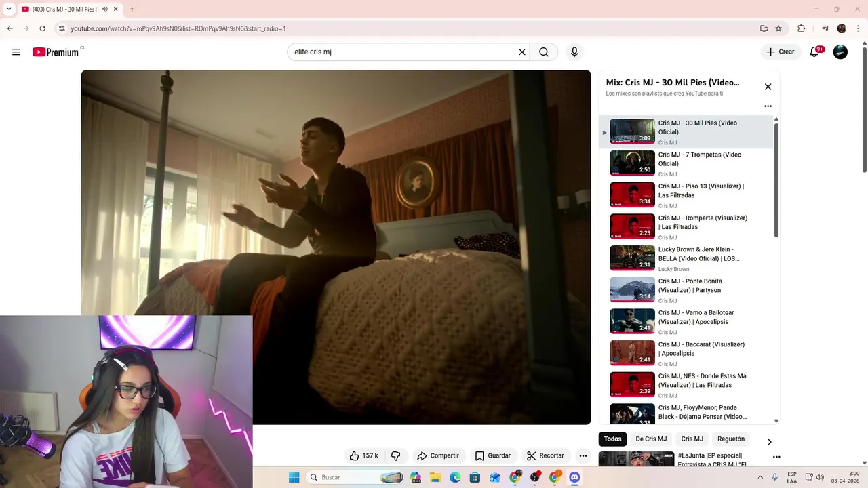Clip the video with Recortar
The width and height of the screenshot is (868, 488).
(x=545, y=455)
